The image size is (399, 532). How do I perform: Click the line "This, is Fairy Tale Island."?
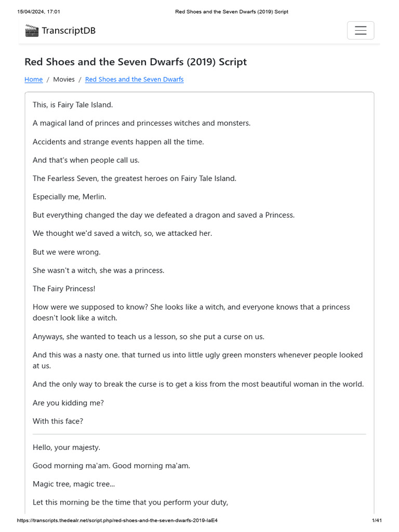[73, 105]
